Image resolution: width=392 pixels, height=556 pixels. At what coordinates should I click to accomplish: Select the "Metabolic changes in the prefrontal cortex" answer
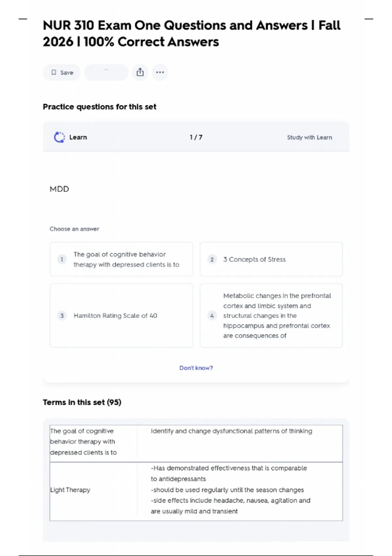coord(277,316)
